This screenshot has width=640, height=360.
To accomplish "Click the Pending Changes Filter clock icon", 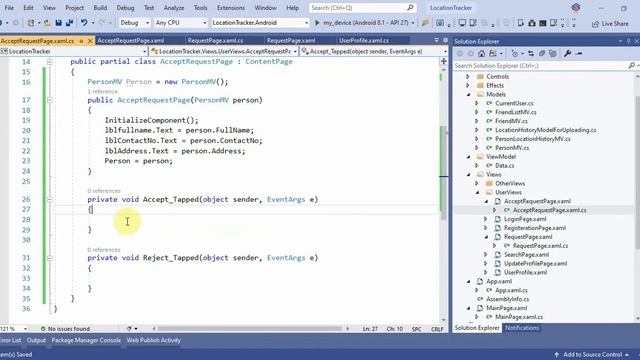I will click(515, 53).
